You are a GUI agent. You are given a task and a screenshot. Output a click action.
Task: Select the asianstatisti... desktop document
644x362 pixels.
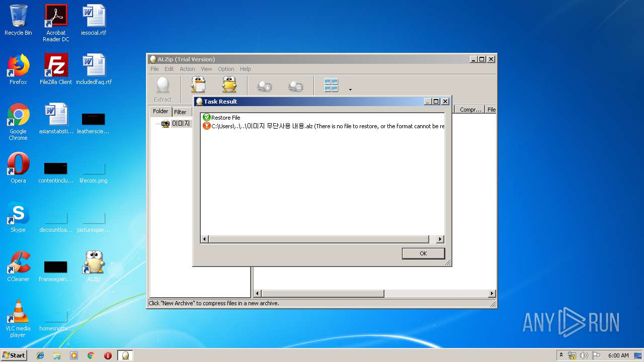(x=56, y=119)
